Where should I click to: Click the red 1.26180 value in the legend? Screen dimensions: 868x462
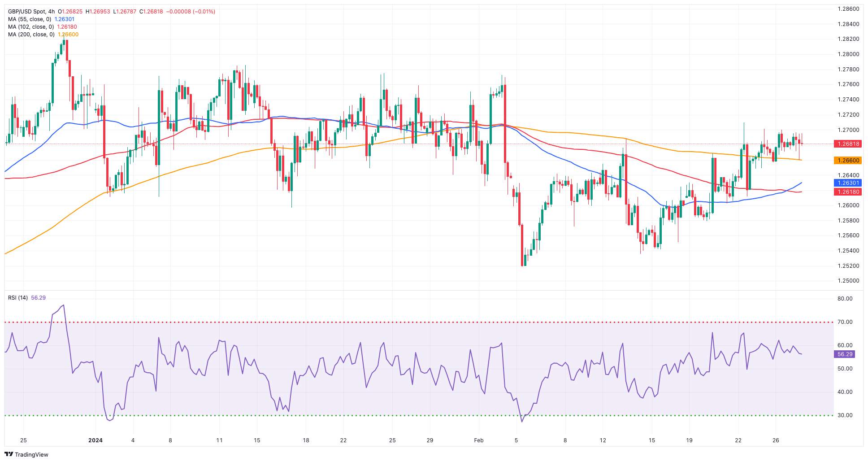[x=67, y=27]
